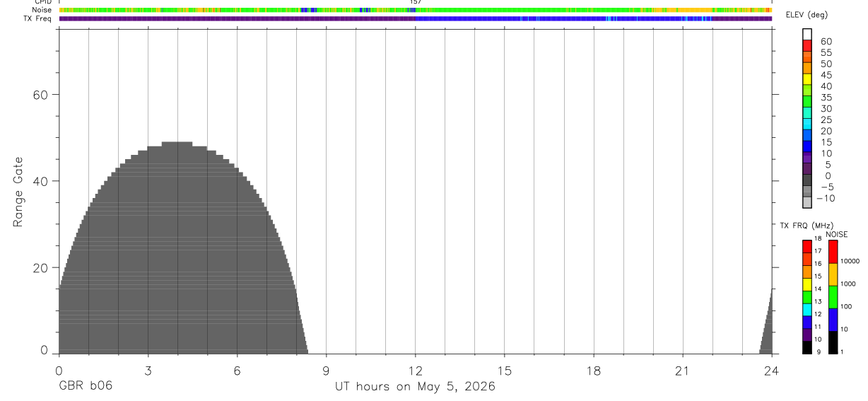Click the 'CPID' row label
This screenshot has height=401, width=868.
click(42, 2)
